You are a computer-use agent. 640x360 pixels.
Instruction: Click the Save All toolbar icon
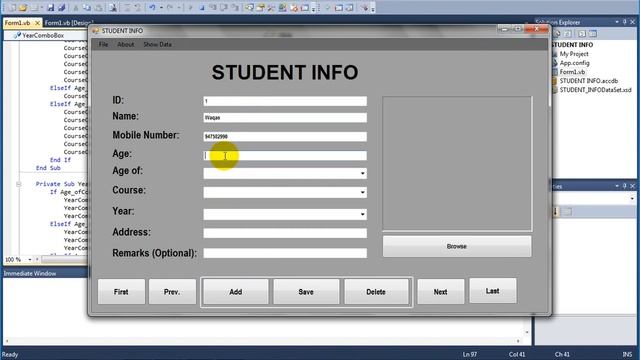(62, 8)
